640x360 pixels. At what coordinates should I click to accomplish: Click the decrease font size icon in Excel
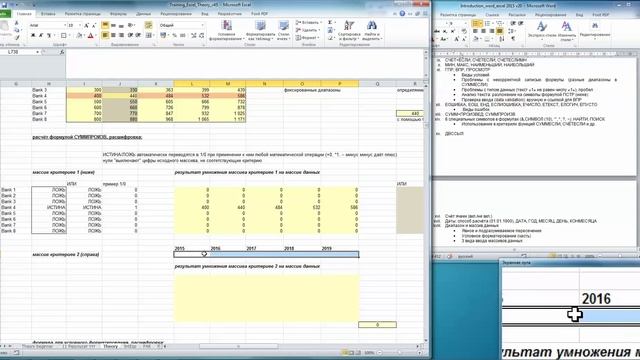[x=94, y=25]
